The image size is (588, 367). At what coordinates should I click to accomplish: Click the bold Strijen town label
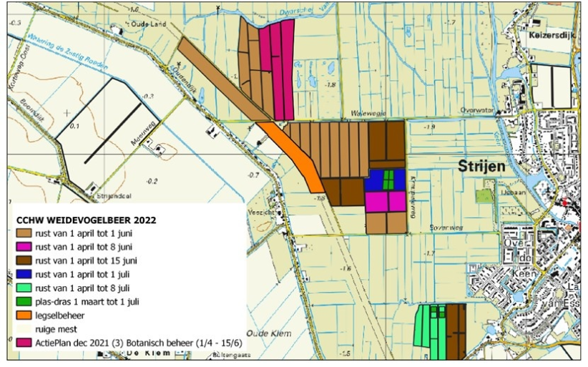482,166
